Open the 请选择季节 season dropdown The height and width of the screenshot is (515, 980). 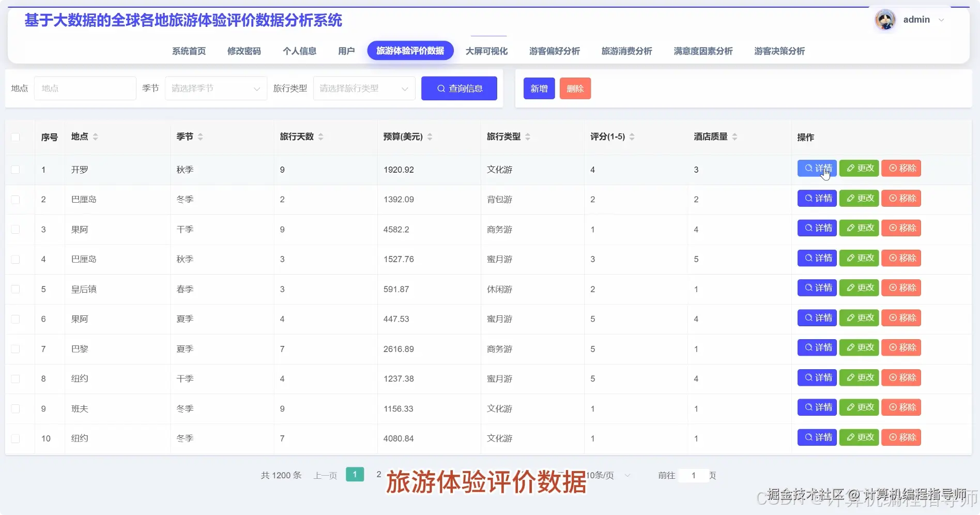point(216,88)
